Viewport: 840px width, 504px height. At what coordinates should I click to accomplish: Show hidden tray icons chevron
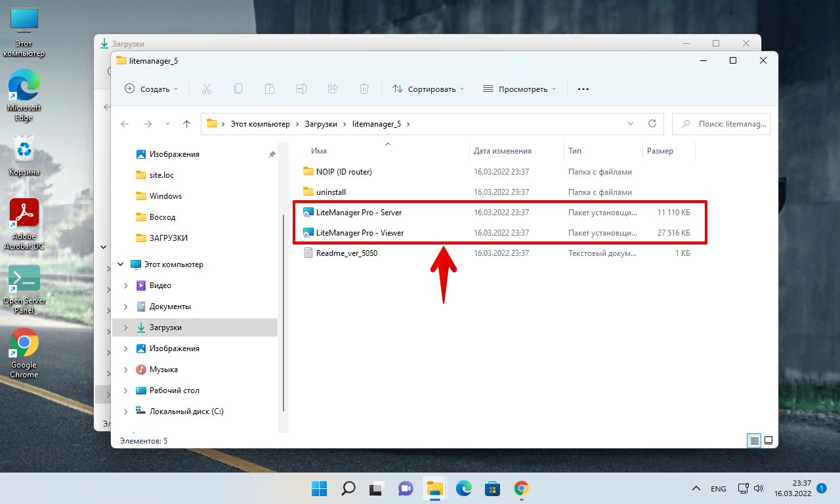[x=696, y=489]
